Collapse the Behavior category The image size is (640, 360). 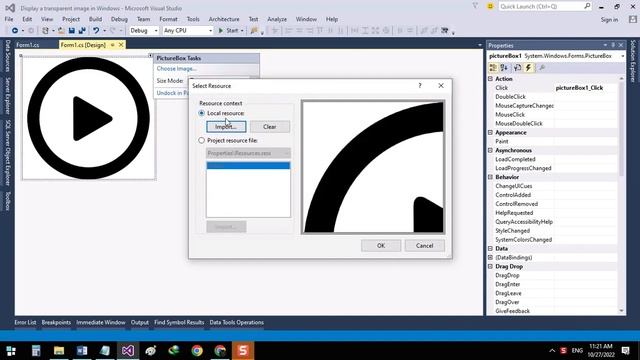[x=491, y=177]
